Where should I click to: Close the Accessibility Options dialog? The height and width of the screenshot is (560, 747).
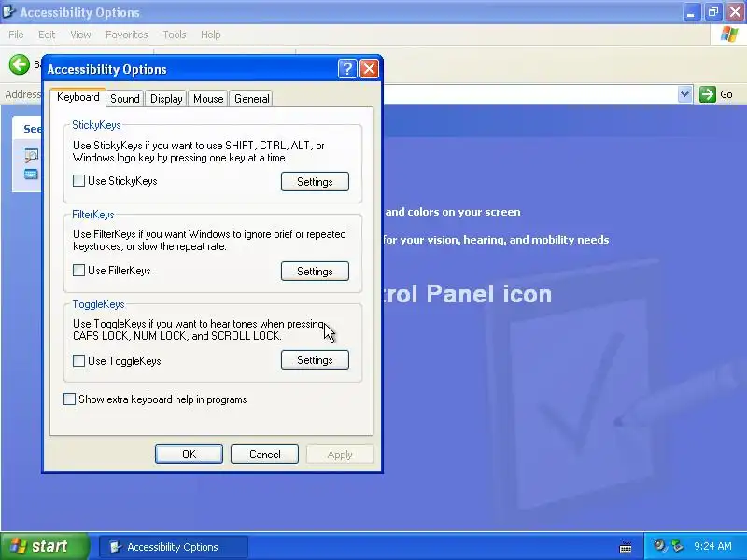[x=369, y=69]
